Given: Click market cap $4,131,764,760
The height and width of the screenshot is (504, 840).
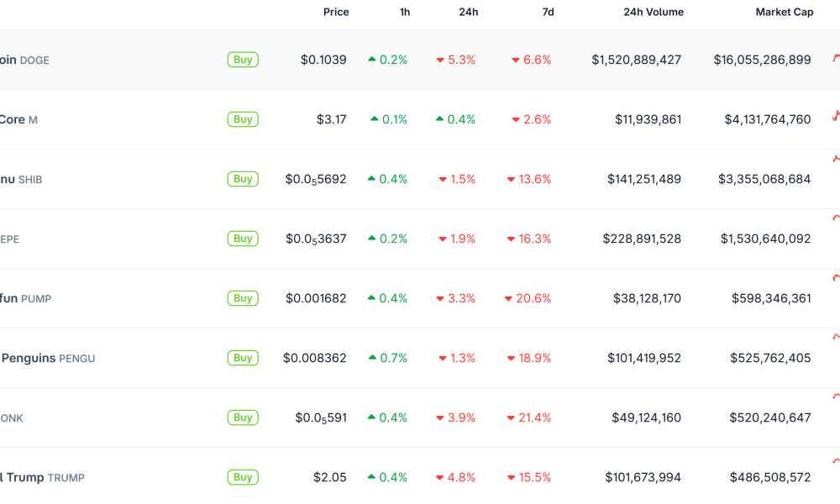Looking at the screenshot, I should (768, 119).
